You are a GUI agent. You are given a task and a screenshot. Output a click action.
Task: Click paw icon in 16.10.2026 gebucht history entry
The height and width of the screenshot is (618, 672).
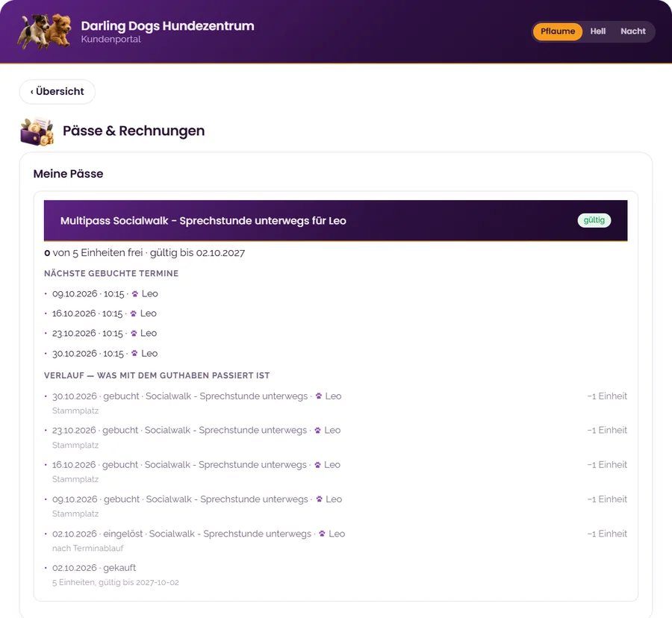click(317, 465)
